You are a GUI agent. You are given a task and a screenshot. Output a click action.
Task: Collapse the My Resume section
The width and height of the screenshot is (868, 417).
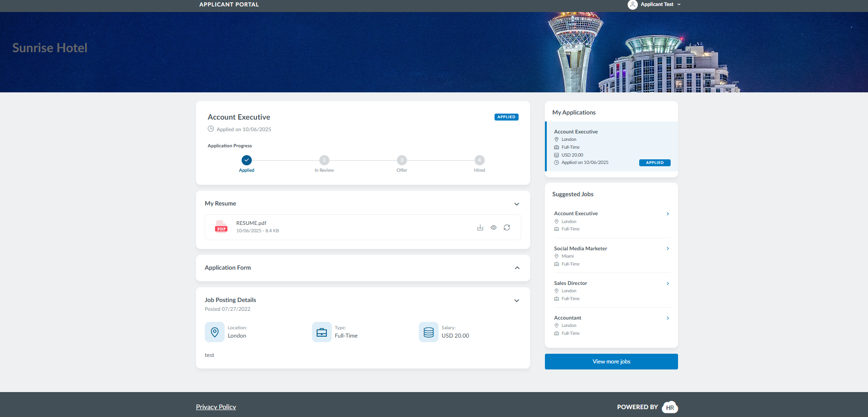click(x=517, y=204)
